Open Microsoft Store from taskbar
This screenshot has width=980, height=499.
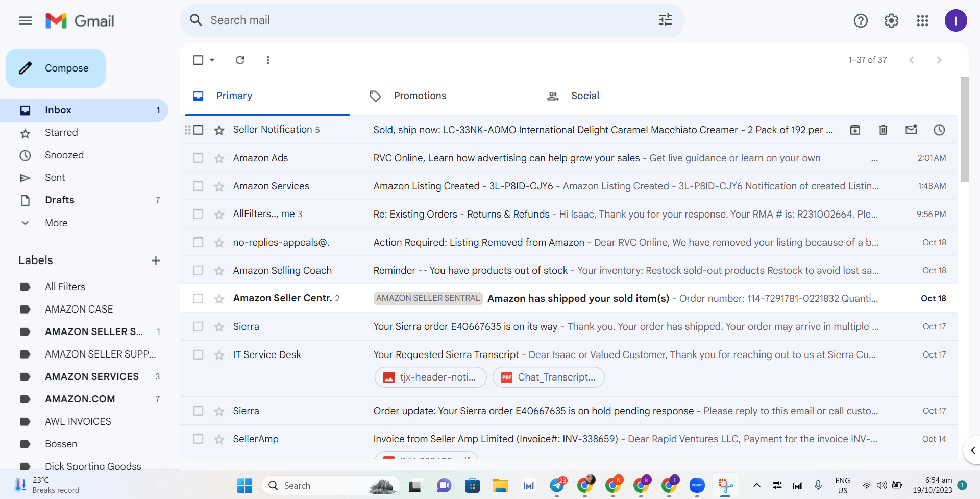472,485
